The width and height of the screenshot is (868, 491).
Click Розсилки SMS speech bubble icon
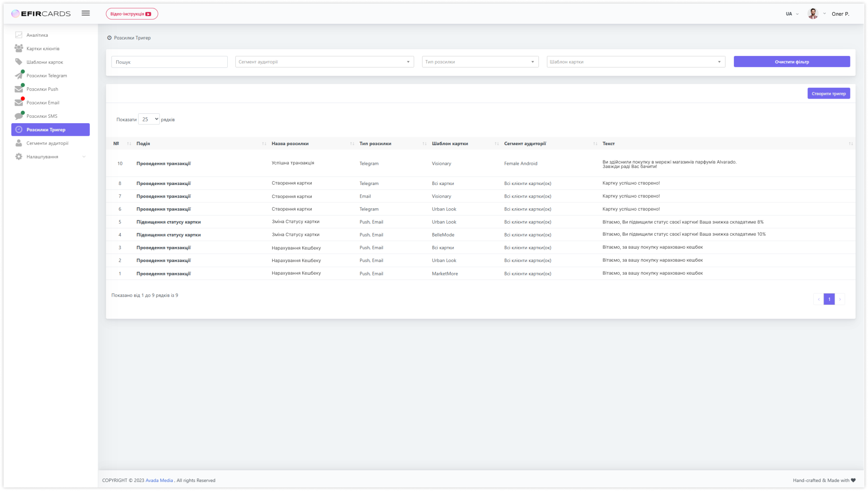pos(19,116)
